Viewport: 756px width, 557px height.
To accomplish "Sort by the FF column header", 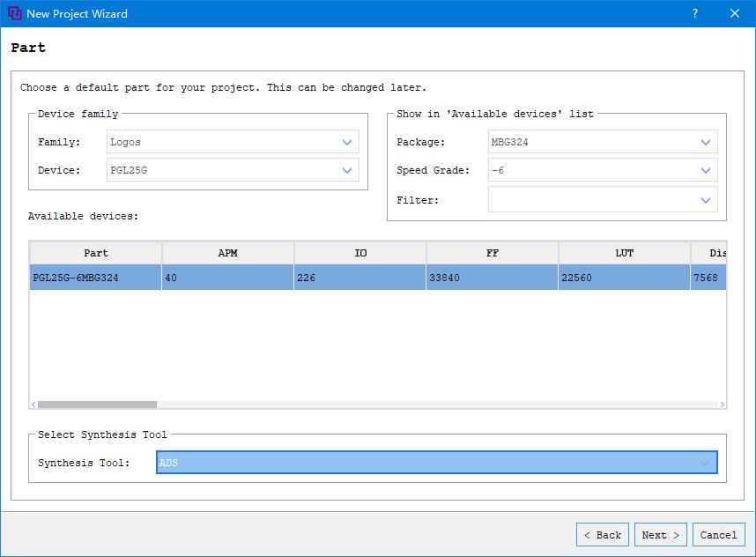I will click(493, 253).
